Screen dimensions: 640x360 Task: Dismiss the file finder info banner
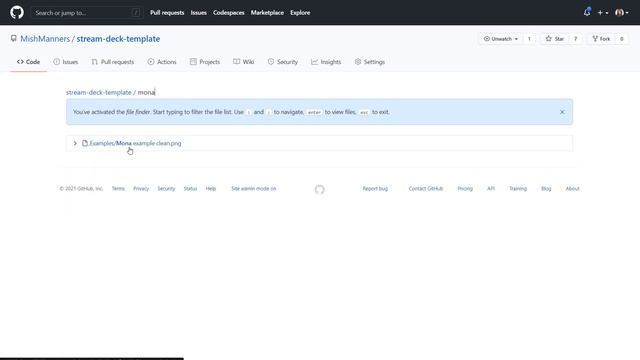[562, 112]
